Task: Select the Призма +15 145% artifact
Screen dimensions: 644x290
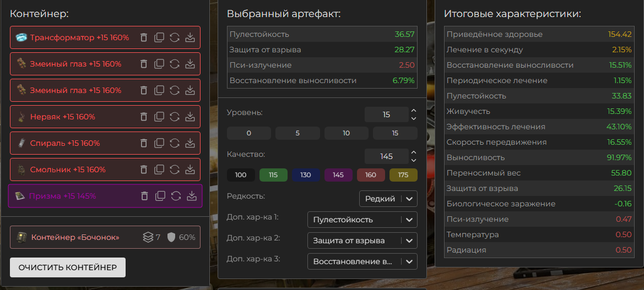Action: (63, 196)
